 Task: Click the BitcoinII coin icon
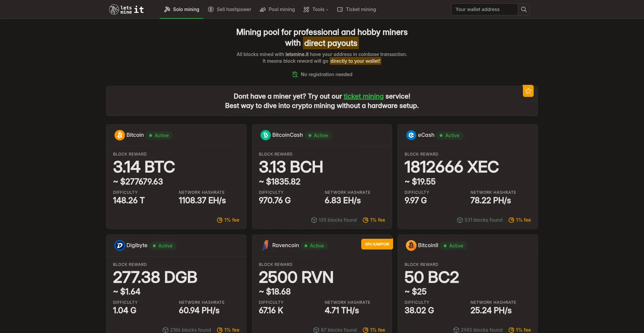click(411, 245)
